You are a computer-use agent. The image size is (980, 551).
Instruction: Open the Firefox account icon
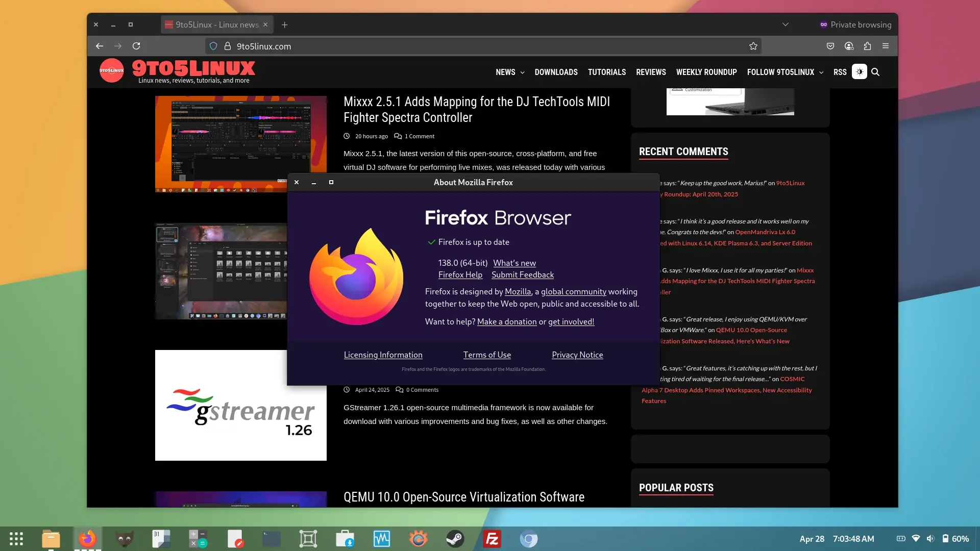pyautogui.click(x=849, y=46)
